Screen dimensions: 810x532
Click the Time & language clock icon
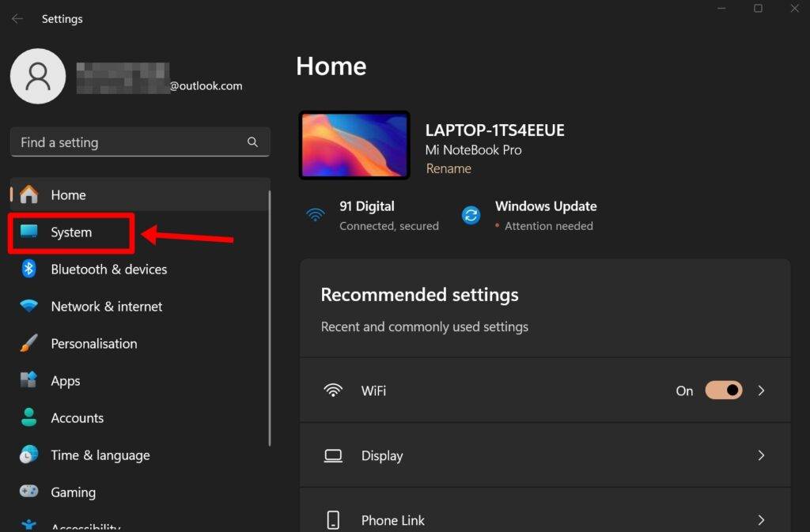(28, 455)
